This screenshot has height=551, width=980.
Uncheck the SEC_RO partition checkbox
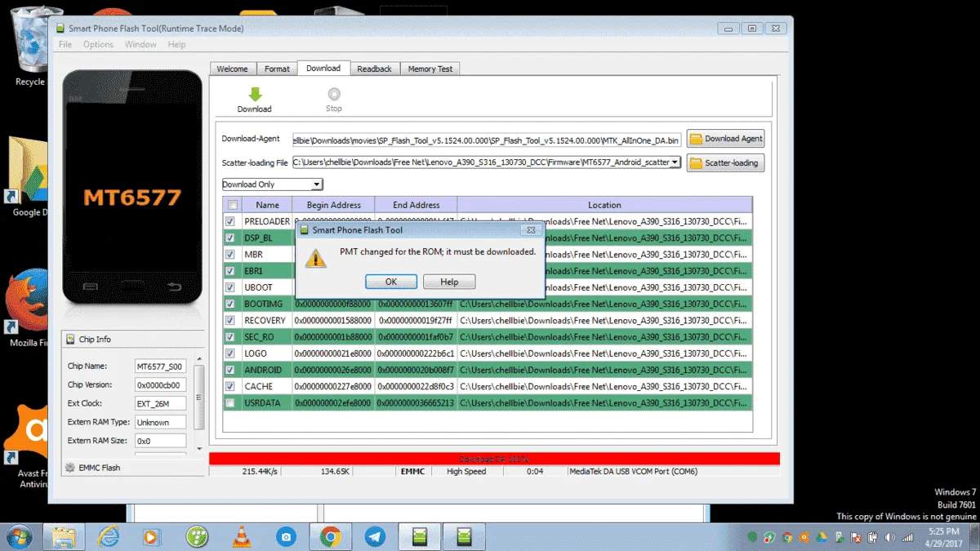[230, 336]
